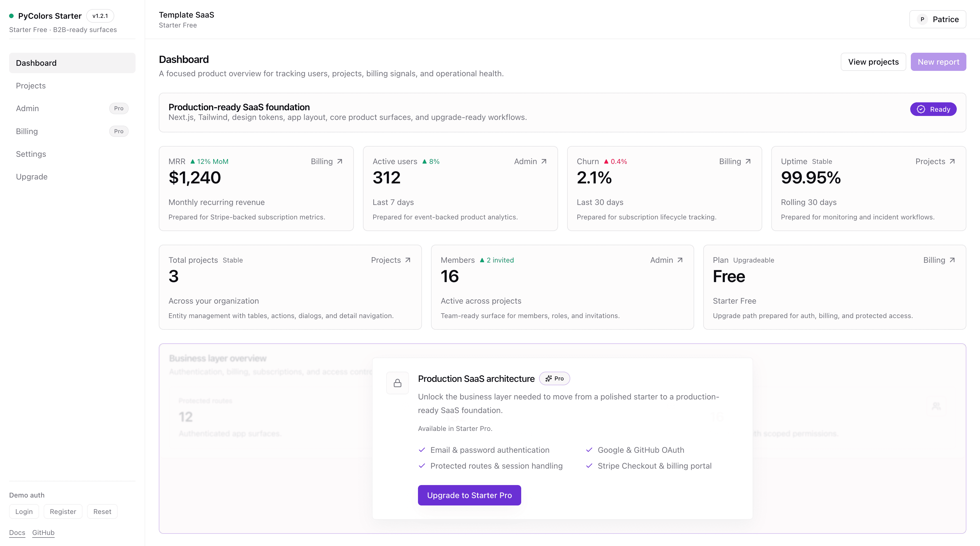Click the $1,240 MRR value

[195, 177]
